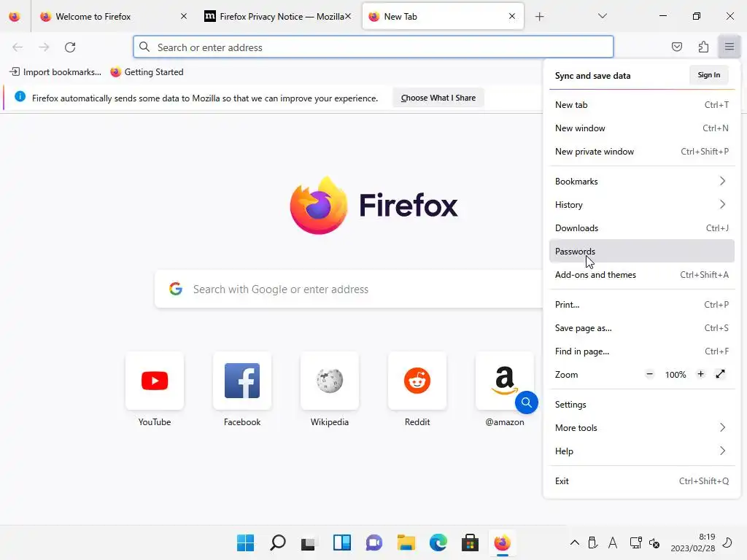
Task: Click the Google G logo in search box
Action: (x=176, y=289)
